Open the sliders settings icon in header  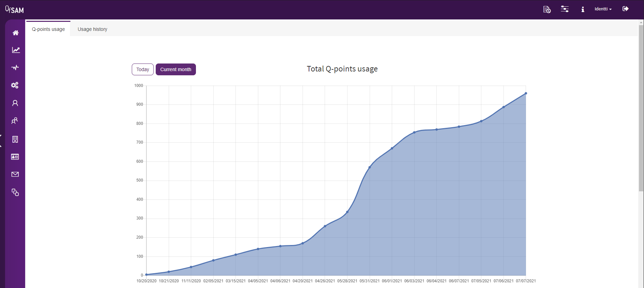tap(565, 9)
